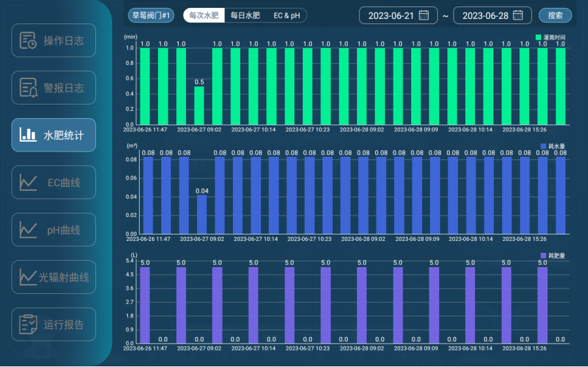Toggle the purple 耗肥量 legend swatch
The image size is (588, 367).
tap(544, 255)
